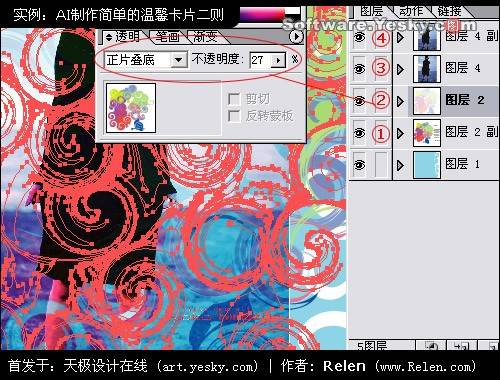500x380 pixels.
Task: Open the 图层 panel tab
Action: [x=372, y=11]
